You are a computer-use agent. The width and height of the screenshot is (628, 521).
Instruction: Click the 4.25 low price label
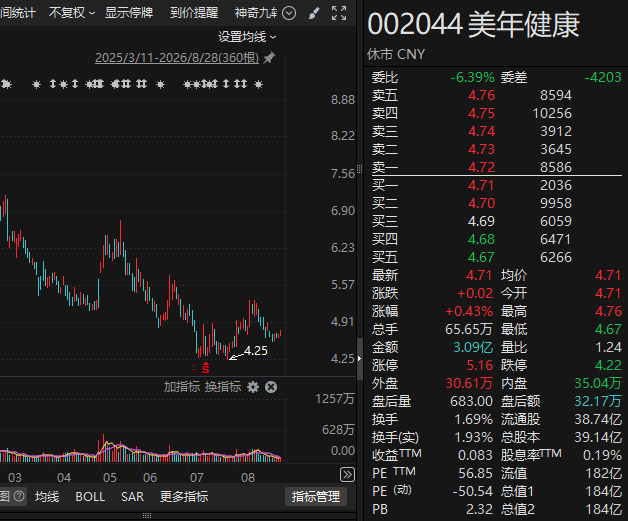[256, 351]
